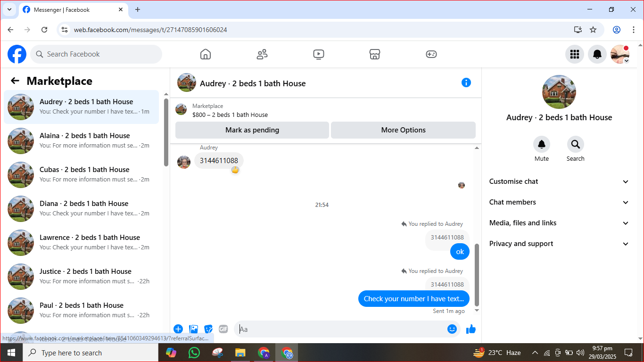The image size is (644, 362).
Task: Choose a GIF in the composer
Action: click(x=223, y=329)
